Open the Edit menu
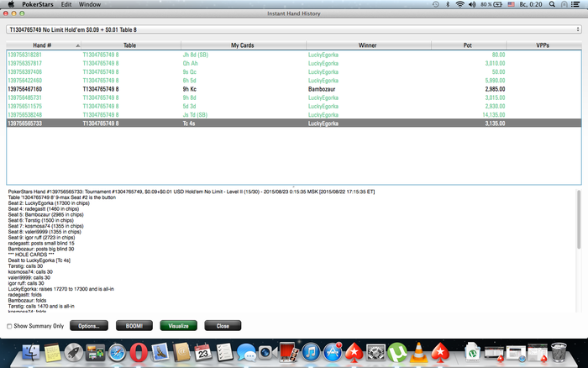Viewport: 588px width, 368px height. (66, 4)
